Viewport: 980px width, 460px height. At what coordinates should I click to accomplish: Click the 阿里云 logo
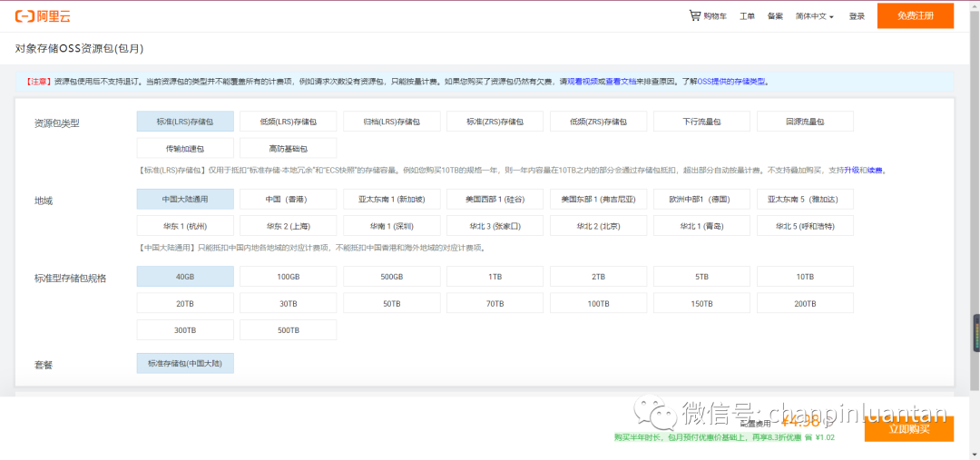[x=42, y=16]
